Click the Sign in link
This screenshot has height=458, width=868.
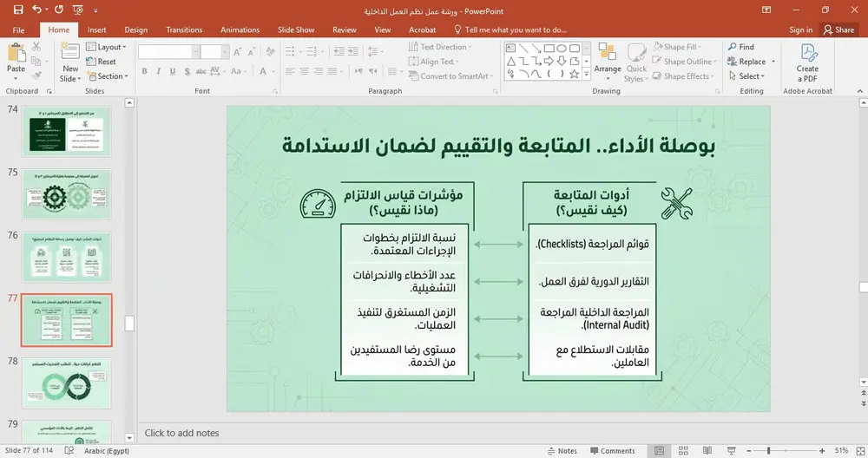[801, 29]
